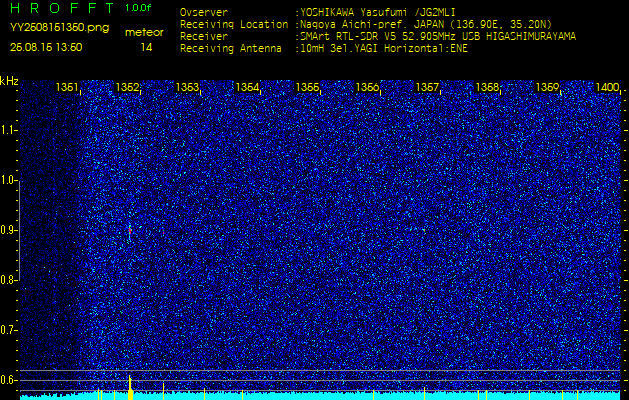Click the 1355 time label

click(307, 87)
